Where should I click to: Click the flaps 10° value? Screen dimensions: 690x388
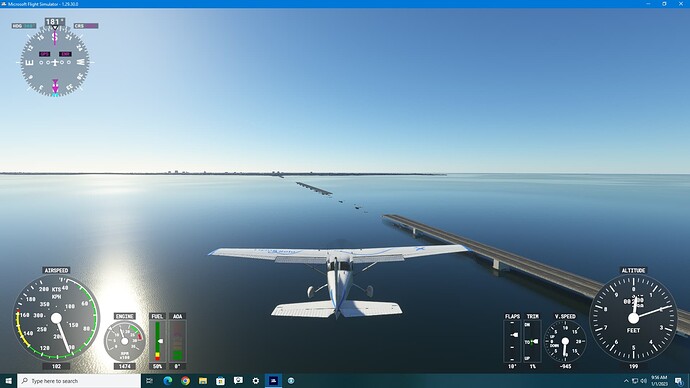[512, 366]
